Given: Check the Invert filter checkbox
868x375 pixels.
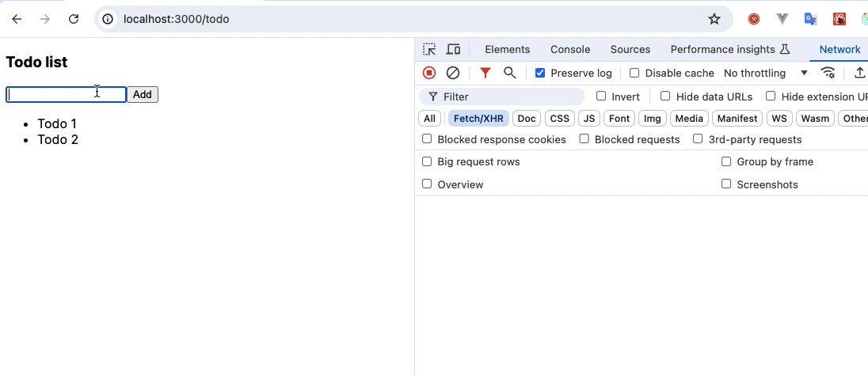Looking at the screenshot, I should pos(601,97).
